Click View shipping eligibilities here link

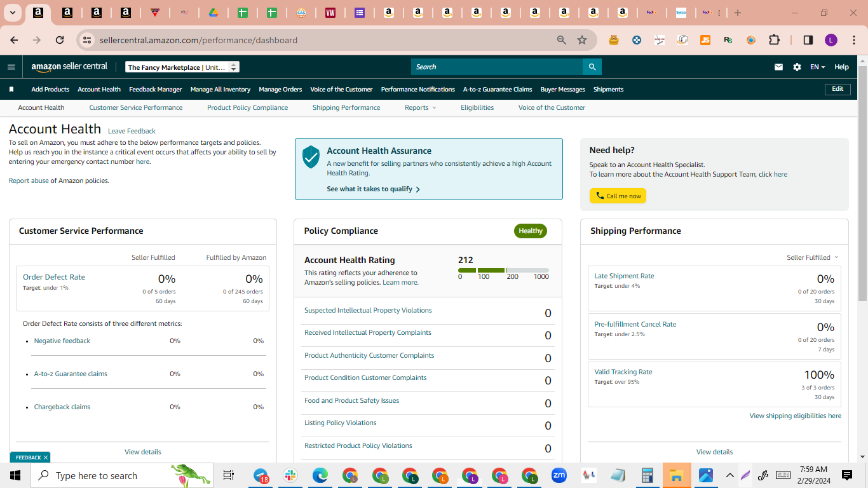pos(796,416)
